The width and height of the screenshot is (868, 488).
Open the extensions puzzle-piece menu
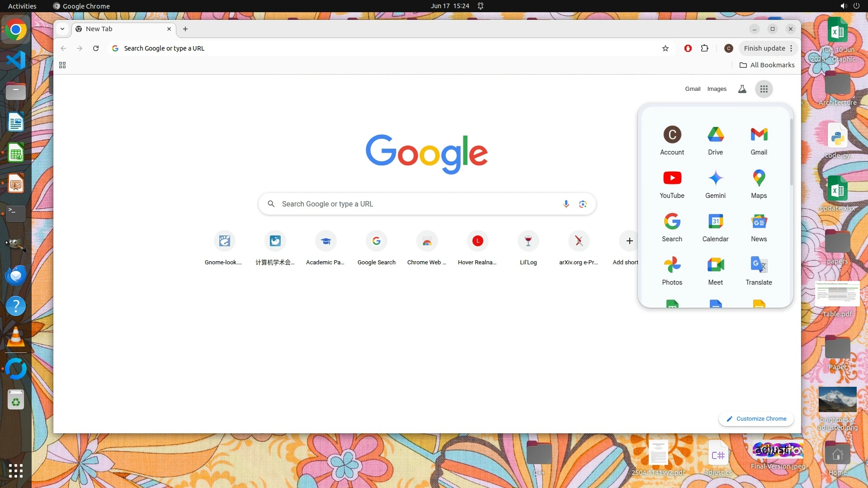[x=704, y=48]
